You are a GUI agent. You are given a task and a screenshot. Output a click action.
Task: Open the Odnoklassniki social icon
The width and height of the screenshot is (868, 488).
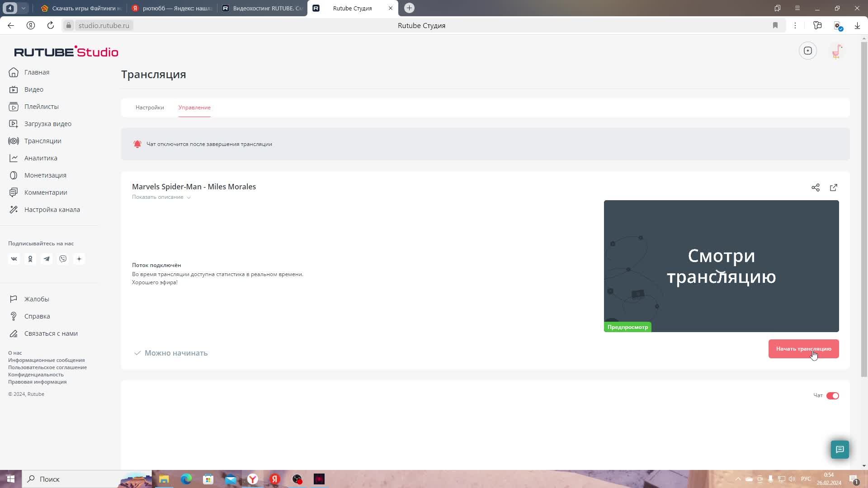(30, 259)
